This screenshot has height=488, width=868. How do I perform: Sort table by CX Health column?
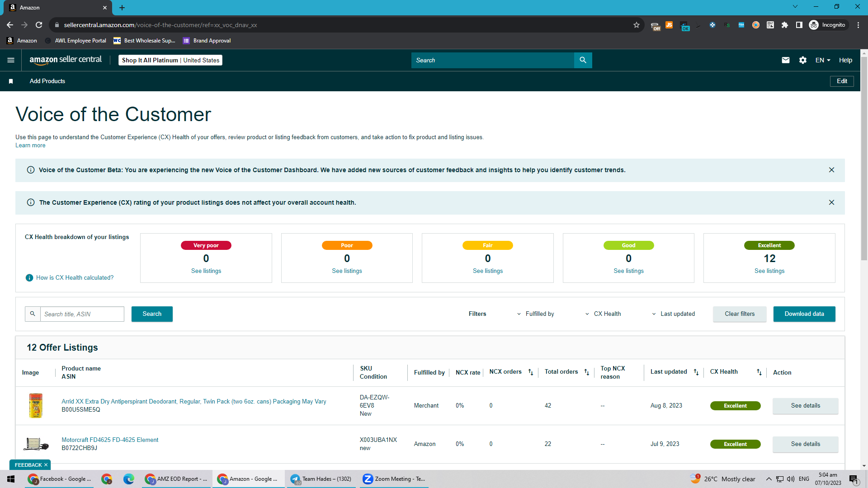point(759,372)
